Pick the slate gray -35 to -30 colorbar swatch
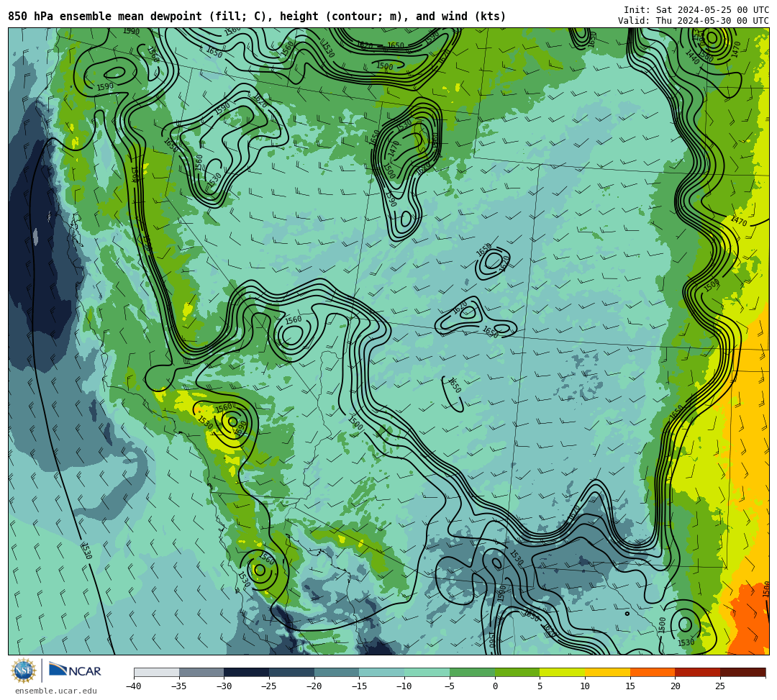 (x=201, y=672)
